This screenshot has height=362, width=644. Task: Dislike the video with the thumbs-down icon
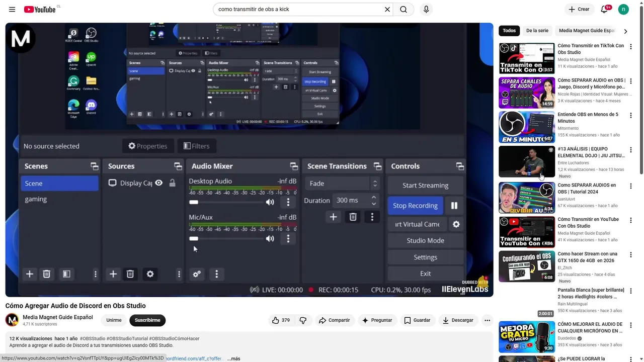pos(303,320)
